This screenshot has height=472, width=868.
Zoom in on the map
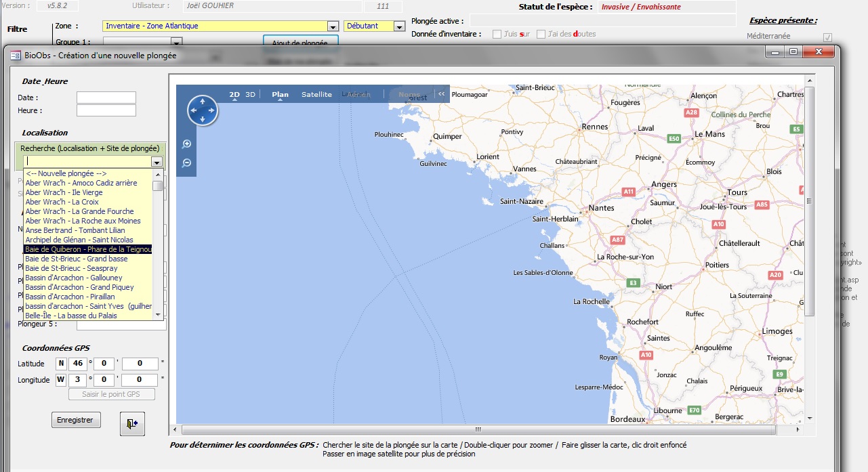(187, 144)
